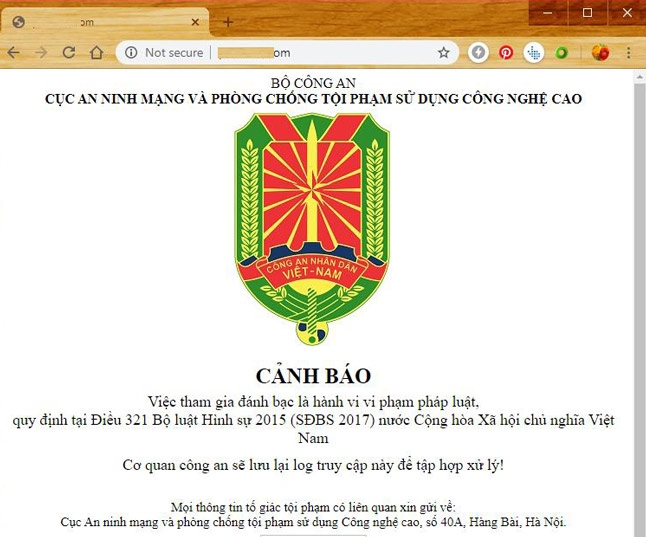This screenshot has width=646, height=537.
Task: Click the BỘ CÔNG AN title
Action: point(313,83)
